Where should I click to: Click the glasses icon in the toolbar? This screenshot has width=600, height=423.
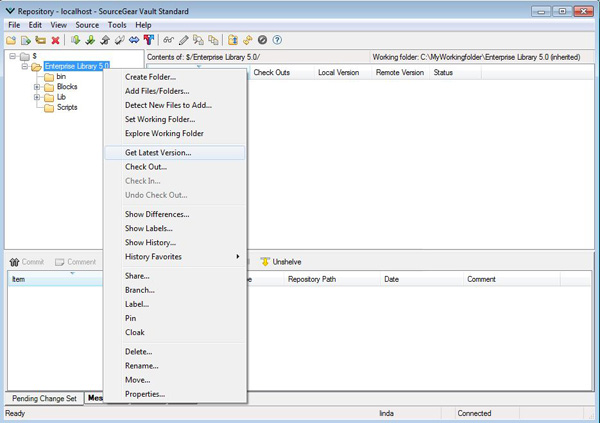click(x=169, y=40)
